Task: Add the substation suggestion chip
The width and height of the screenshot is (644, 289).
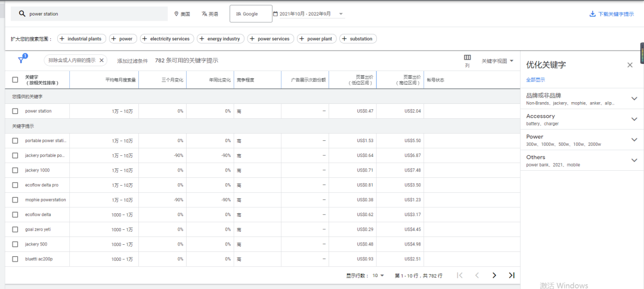Action: coord(358,39)
